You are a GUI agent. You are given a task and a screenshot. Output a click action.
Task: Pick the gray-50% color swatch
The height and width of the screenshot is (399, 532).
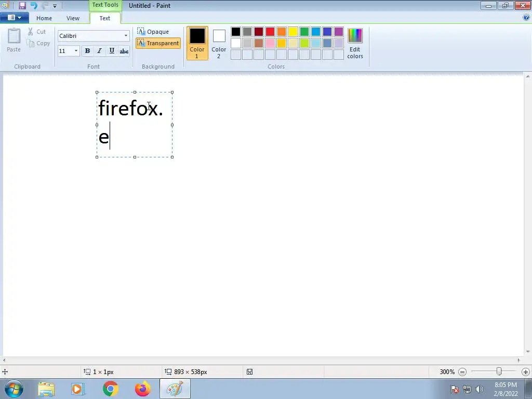pyautogui.click(x=247, y=32)
